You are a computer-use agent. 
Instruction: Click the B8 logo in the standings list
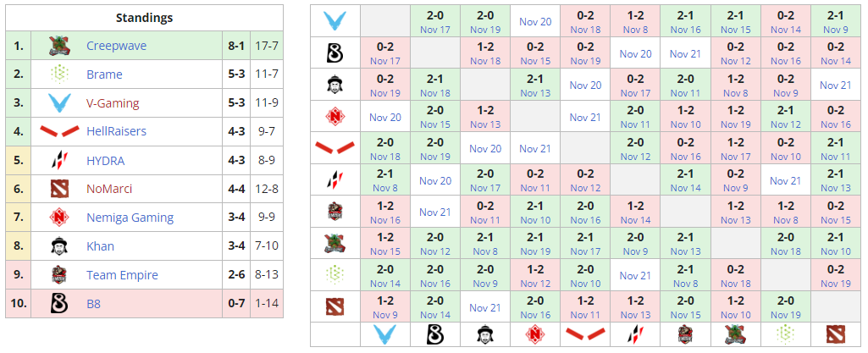[x=58, y=302]
